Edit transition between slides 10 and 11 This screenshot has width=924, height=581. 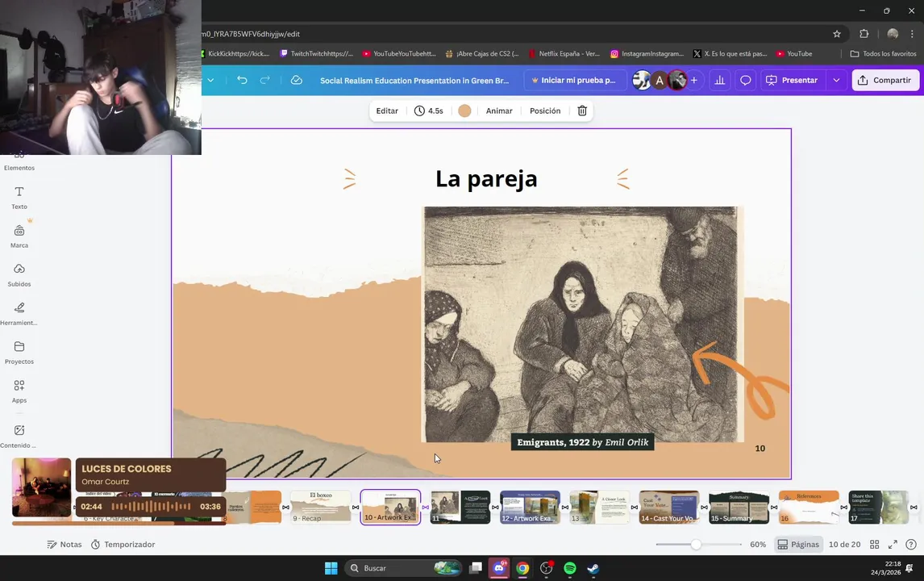point(426,508)
